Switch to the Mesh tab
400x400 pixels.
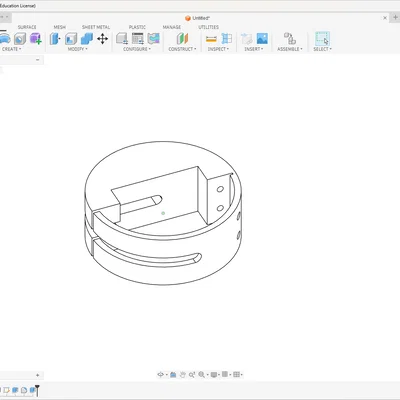pos(60,27)
